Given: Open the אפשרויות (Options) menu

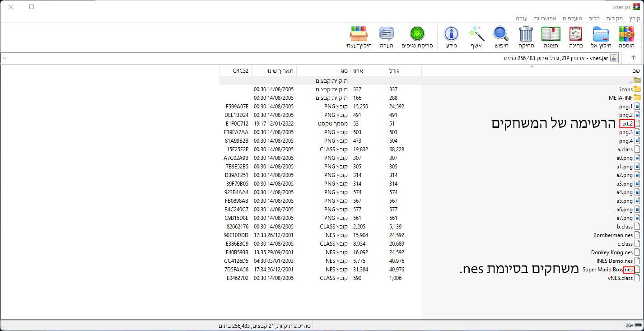Looking at the screenshot, I should [x=545, y=19].
